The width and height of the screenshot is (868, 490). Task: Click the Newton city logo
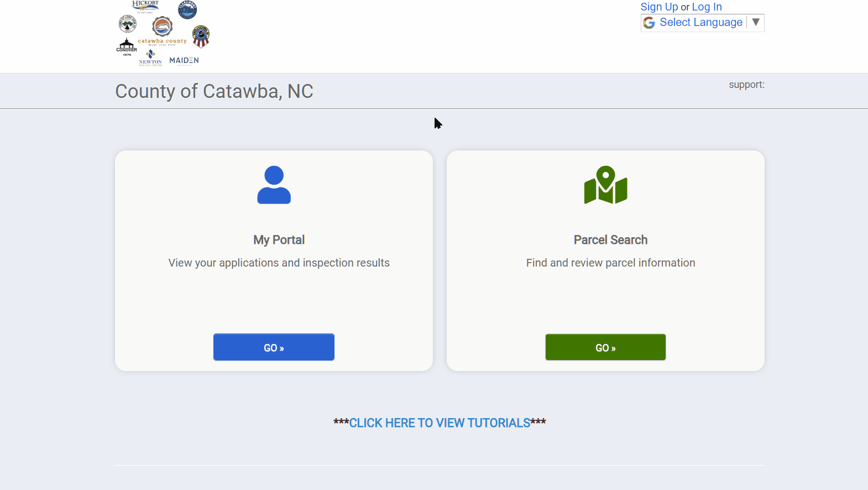(150, 58)
